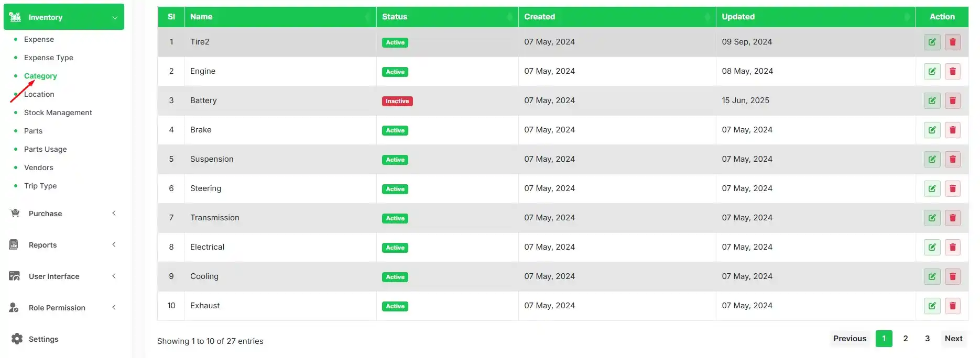Viewport: 980px width, 358px height.
Task: Open edit for Suspension category
Action: pos(932,159)
